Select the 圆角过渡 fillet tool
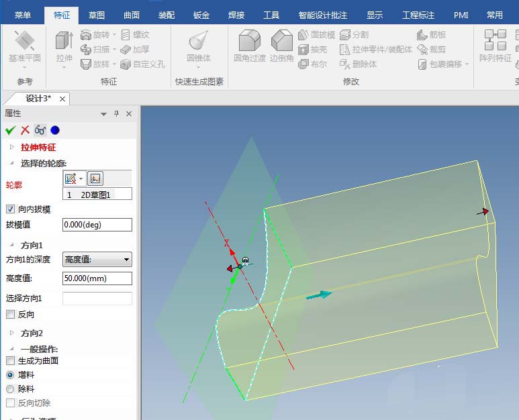Screen dimensions: 519x420 pyautogui.click(x=250, y=46)
